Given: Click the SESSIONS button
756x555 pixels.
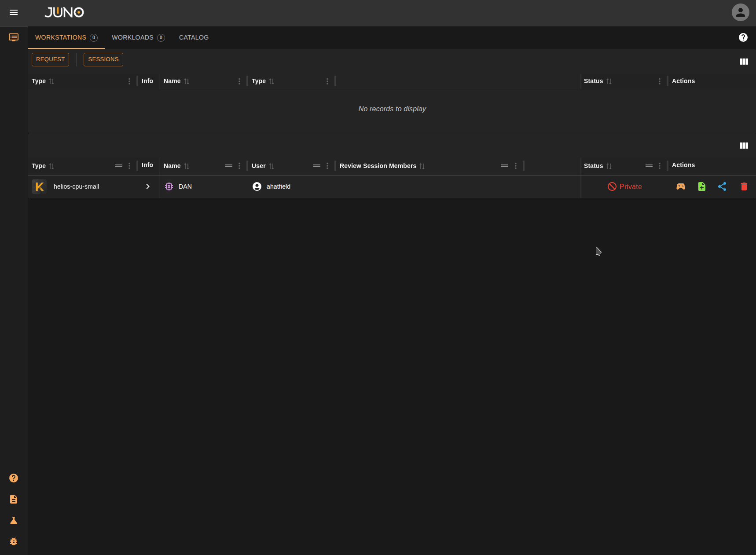Looking at the screenshot, I should coord(103,59).
